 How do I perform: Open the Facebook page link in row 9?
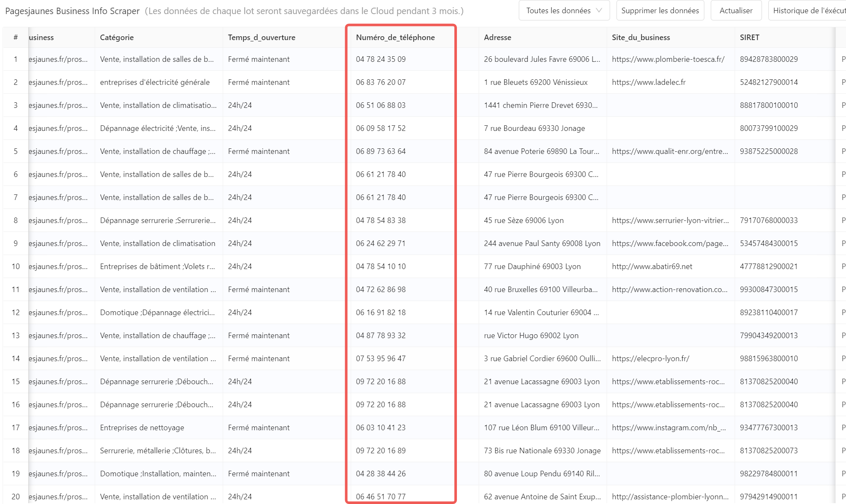pos(670,243)
